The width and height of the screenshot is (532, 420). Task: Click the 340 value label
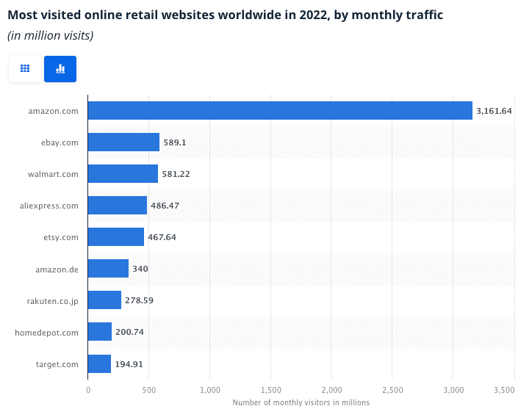point(140,269)
